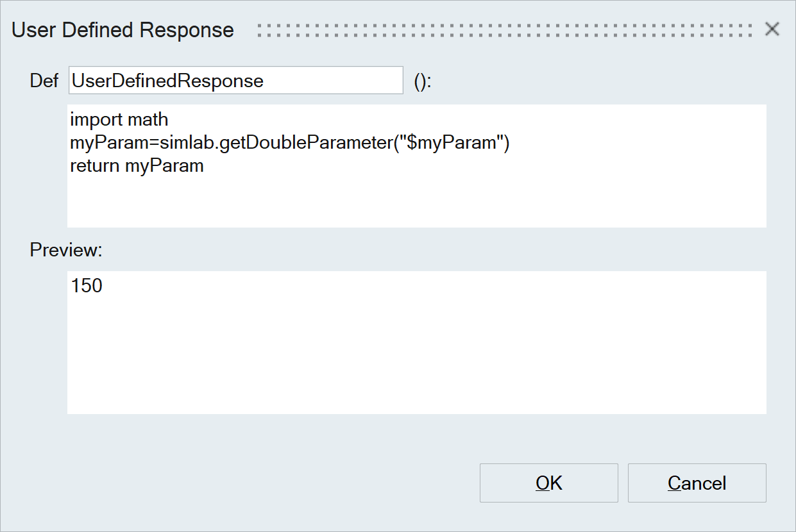This screenshot has width=796, height=532.
Task: Click empty space in the Preview output box
Action: [417, 359]
